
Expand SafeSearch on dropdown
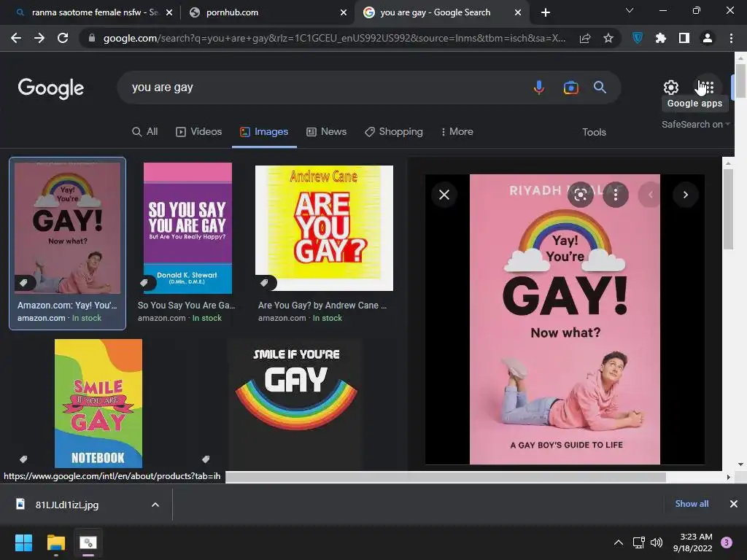(695, 124)
